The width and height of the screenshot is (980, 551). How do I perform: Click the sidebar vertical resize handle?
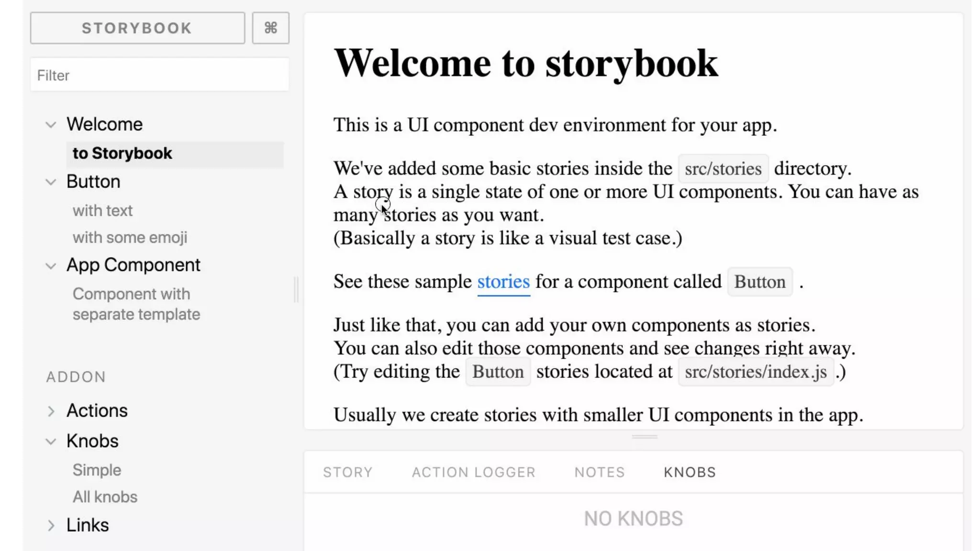click(296, 289)
